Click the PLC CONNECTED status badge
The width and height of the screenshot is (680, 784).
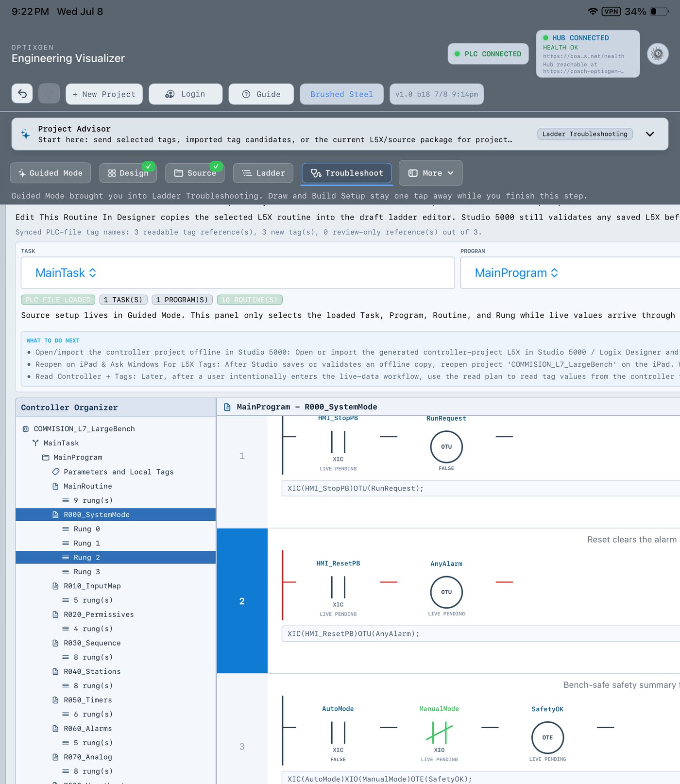[x=488, y=54]
